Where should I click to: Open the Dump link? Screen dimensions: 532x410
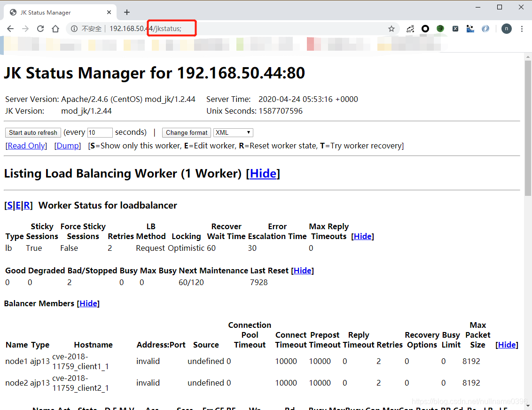(68, 146)
